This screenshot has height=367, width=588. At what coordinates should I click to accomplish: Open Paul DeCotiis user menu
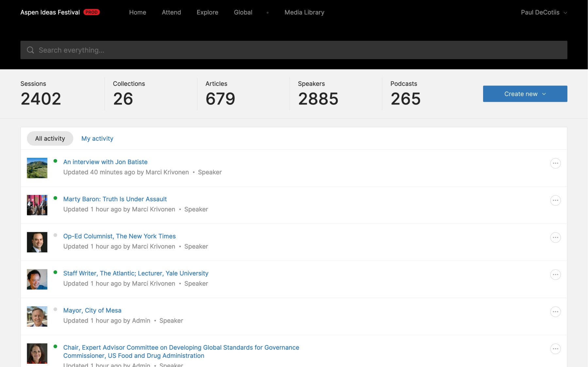[x=544, y=12]
